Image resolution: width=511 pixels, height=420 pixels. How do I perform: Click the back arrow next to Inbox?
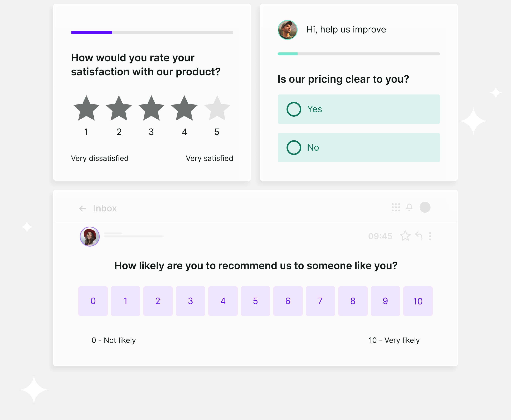pos(83,208)
